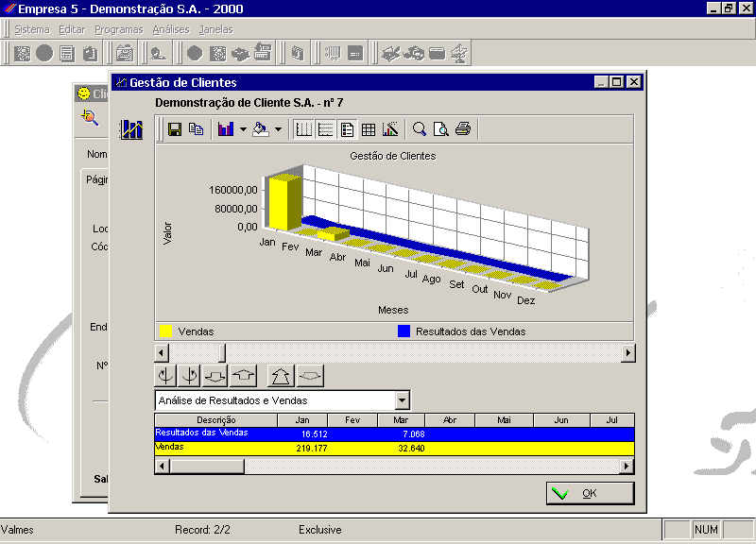756x544 pixels.
Task: Open the 'Análise de Resultados e Vendas' dropdown
Action: click(x=403, y=400)
